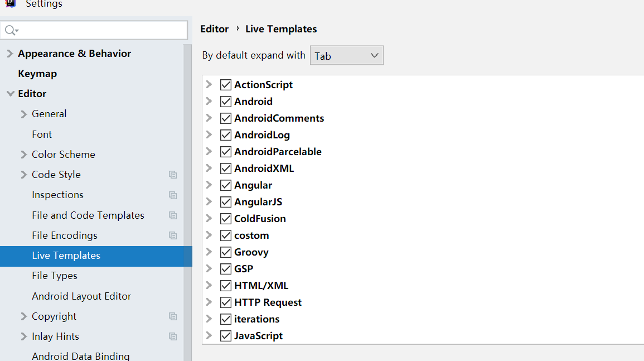644x361 pixels.
Task: Uncheck the ActionScript template group
Action: pyautogui.click(x=226, y=85)
